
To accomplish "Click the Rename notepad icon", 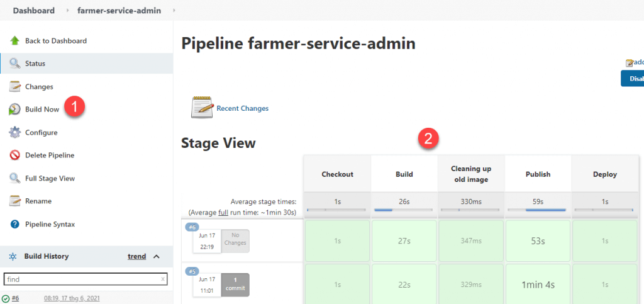I will coord(15,201).
